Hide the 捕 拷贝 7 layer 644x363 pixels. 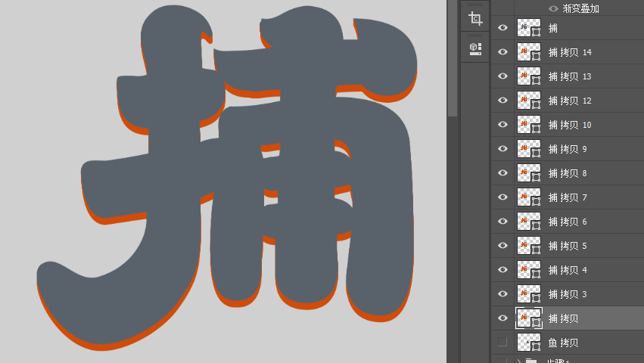click(502, 197)
